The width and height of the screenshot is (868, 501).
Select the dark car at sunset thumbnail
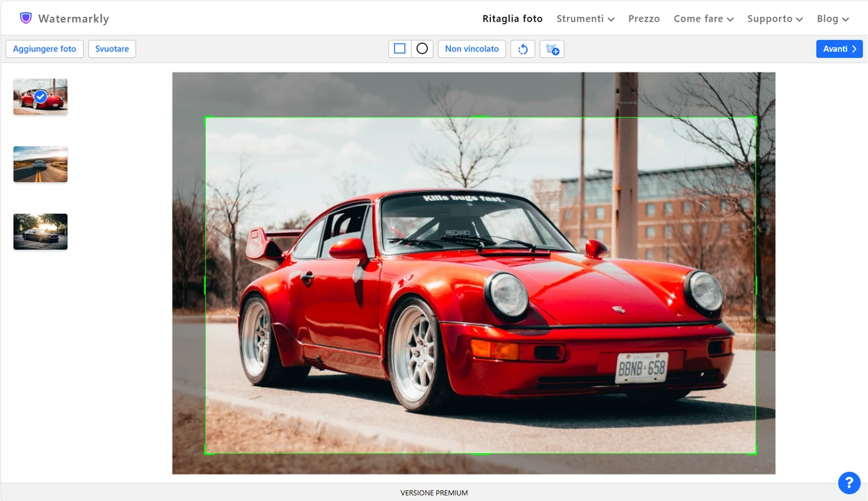pos(40,232)
